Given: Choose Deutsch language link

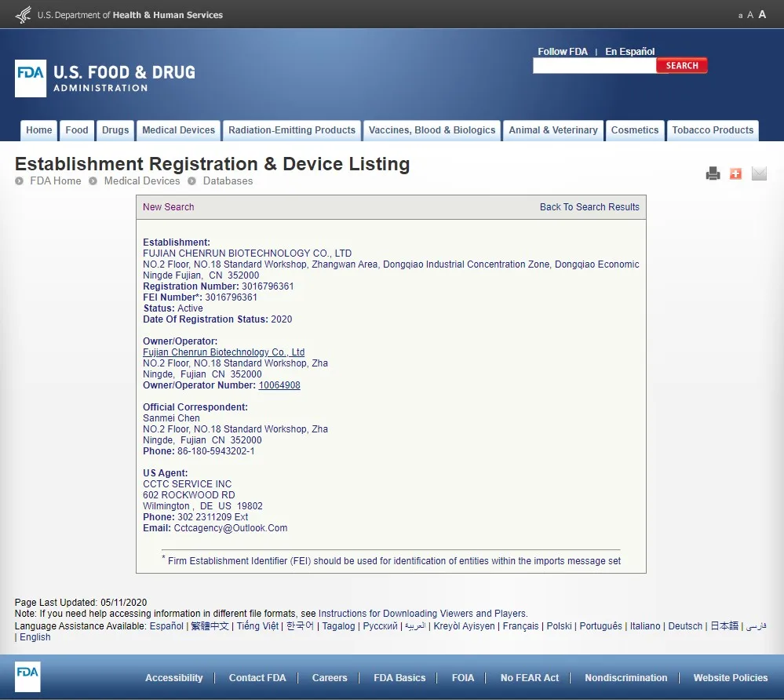Looking at the screenshot, I should pos(685,626).
